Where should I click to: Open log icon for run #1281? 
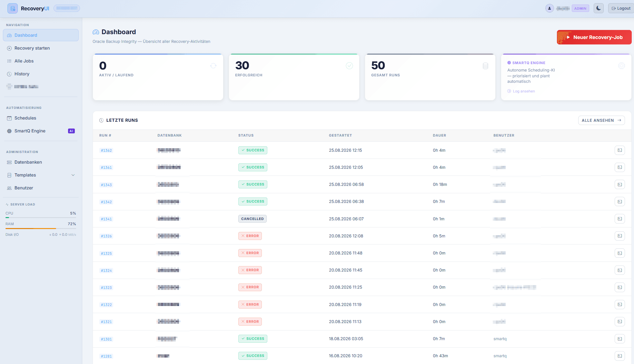pos(619,356)
